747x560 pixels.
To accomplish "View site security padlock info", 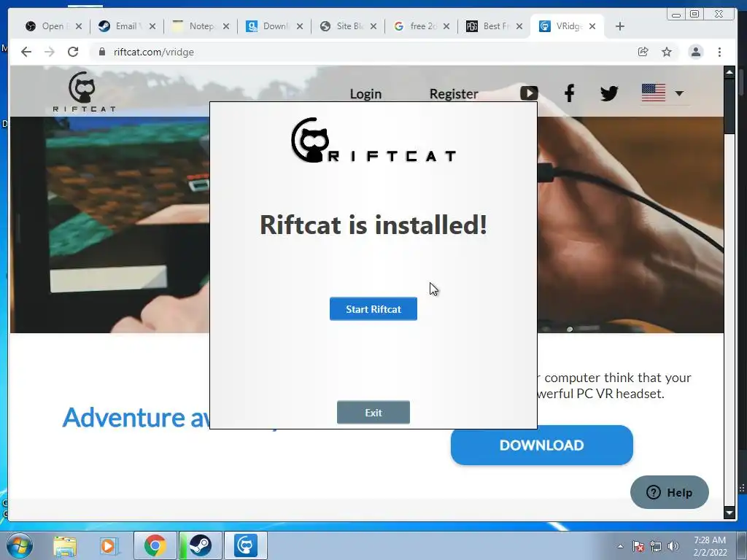I will coord(101,52).
